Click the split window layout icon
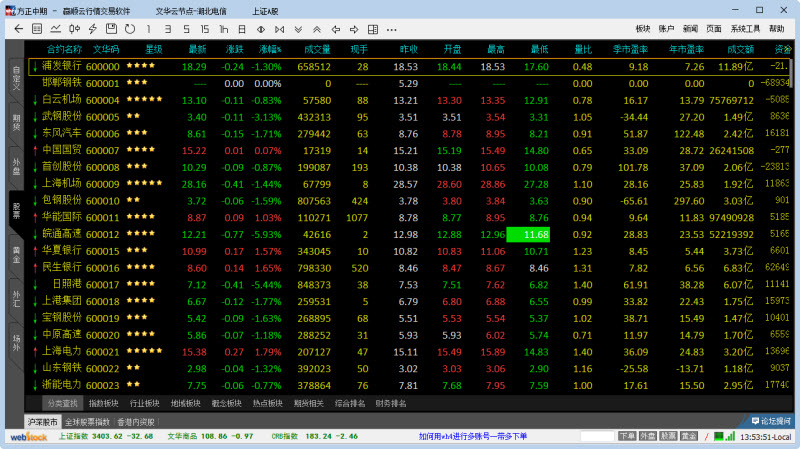 click(373, 29)
